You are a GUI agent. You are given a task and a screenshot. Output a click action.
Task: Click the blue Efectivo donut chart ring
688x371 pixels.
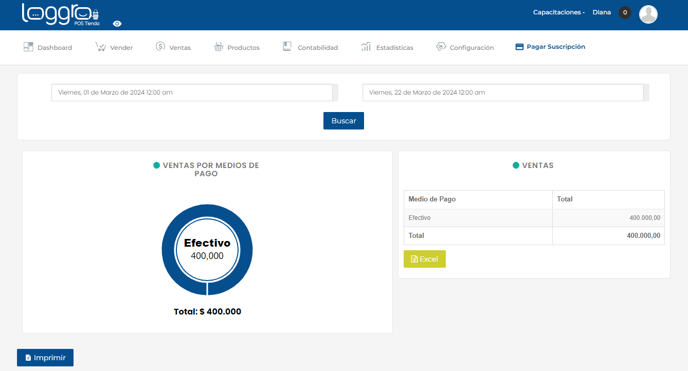coord(168,250)
